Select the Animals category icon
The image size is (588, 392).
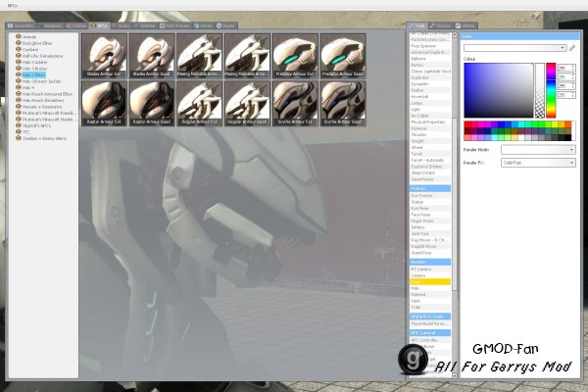click(x=18, y=37)
